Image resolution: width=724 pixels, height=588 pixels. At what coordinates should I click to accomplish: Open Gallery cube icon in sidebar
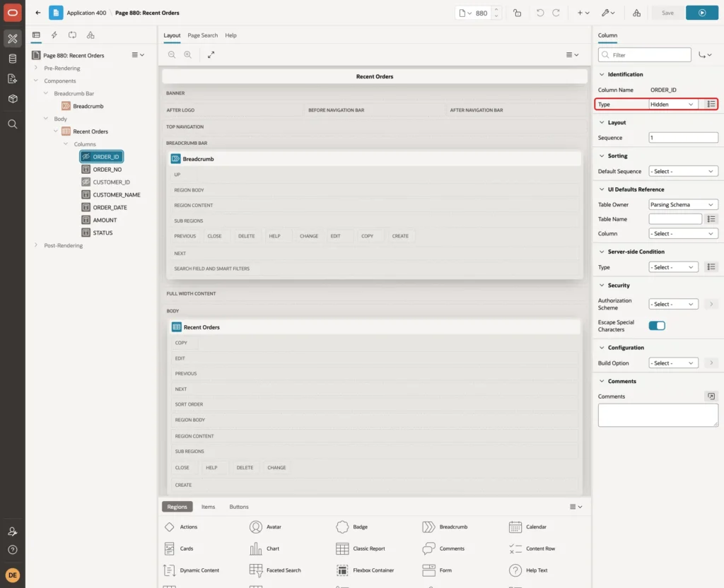pos(13,99)
